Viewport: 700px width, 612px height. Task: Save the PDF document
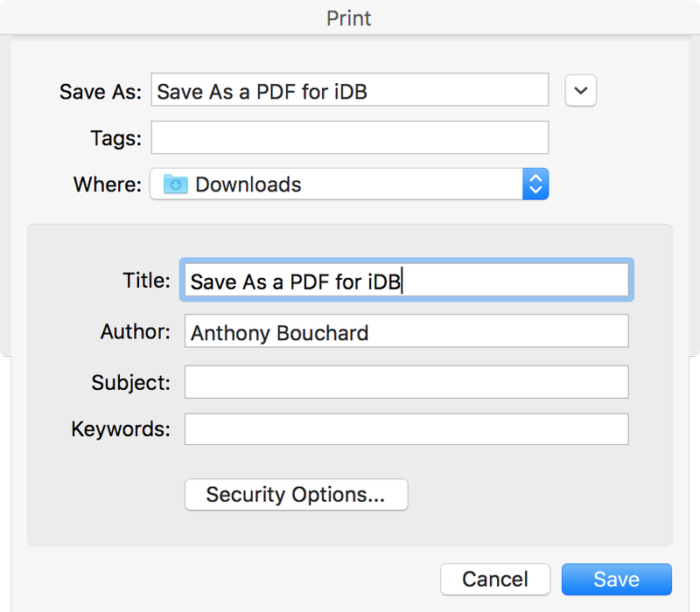(617, 579)
